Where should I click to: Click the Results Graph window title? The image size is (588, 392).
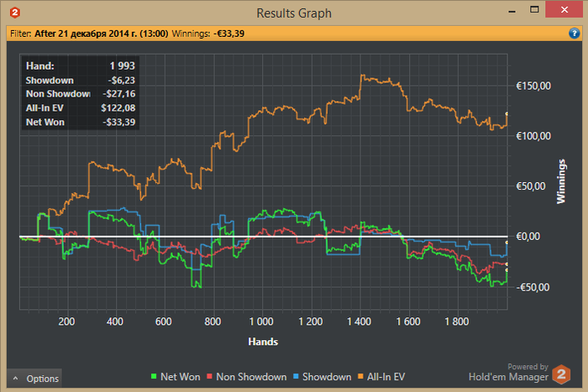point(294,13)
